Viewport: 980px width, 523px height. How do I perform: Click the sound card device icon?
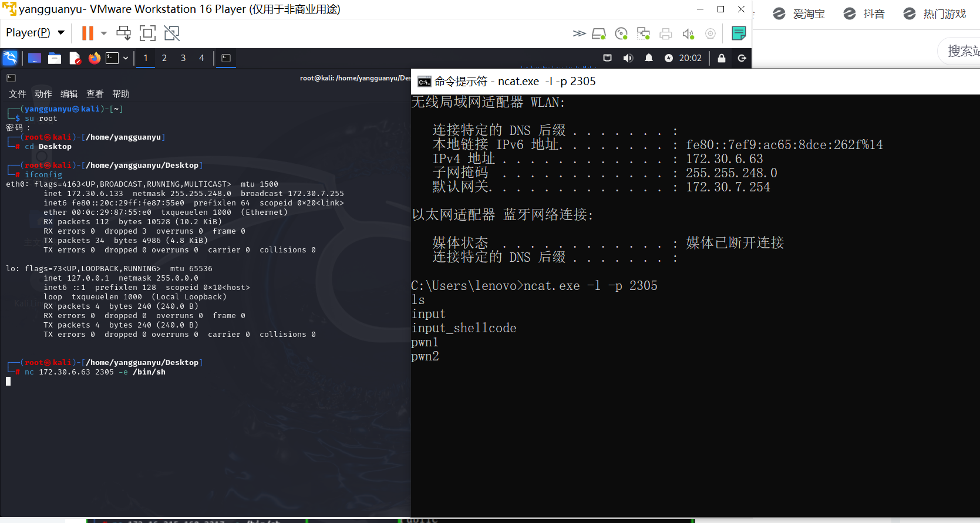pos(688,34)
